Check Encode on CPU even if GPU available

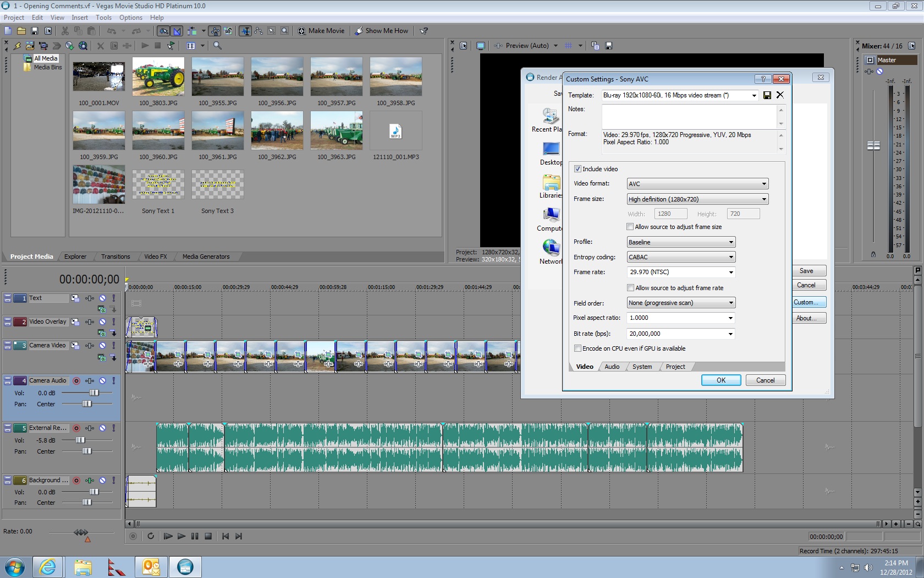[x=577, y=348]
